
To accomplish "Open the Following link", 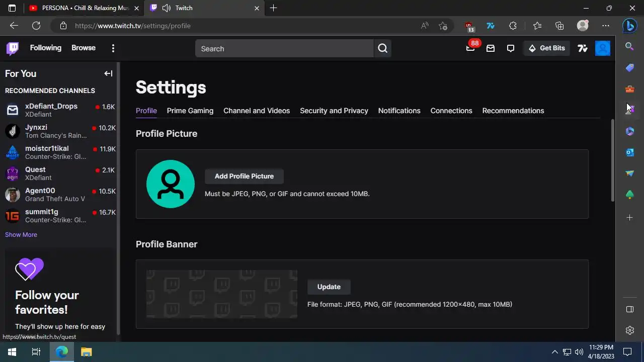I will (x=46, y=48).
